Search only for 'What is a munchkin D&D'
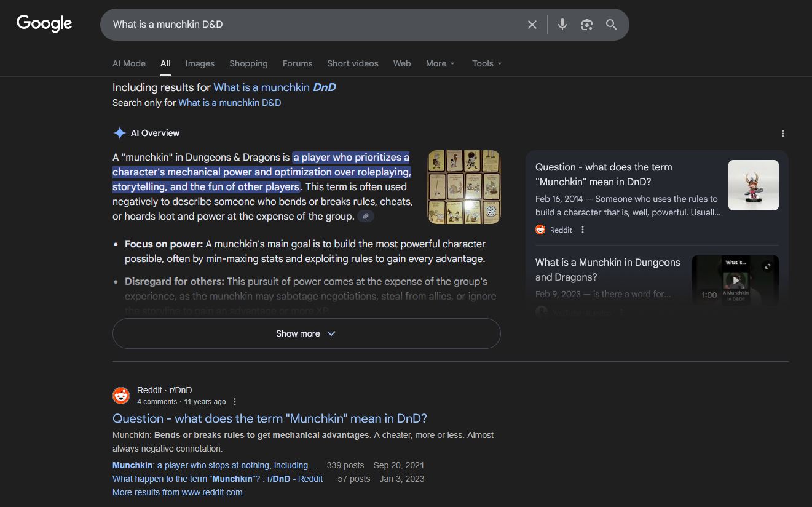This screenshot has width=812, height=507. pos(229,103)
